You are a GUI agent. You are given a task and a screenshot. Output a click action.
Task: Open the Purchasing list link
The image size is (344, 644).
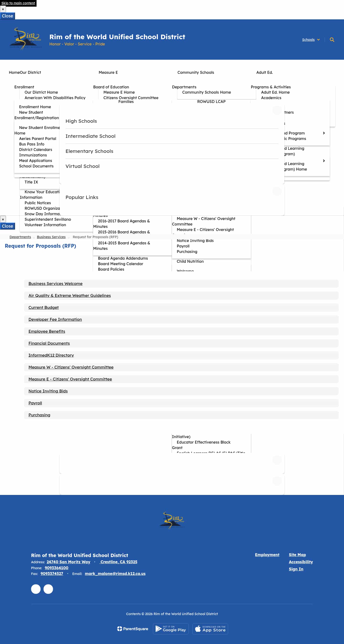coord(39,415)
